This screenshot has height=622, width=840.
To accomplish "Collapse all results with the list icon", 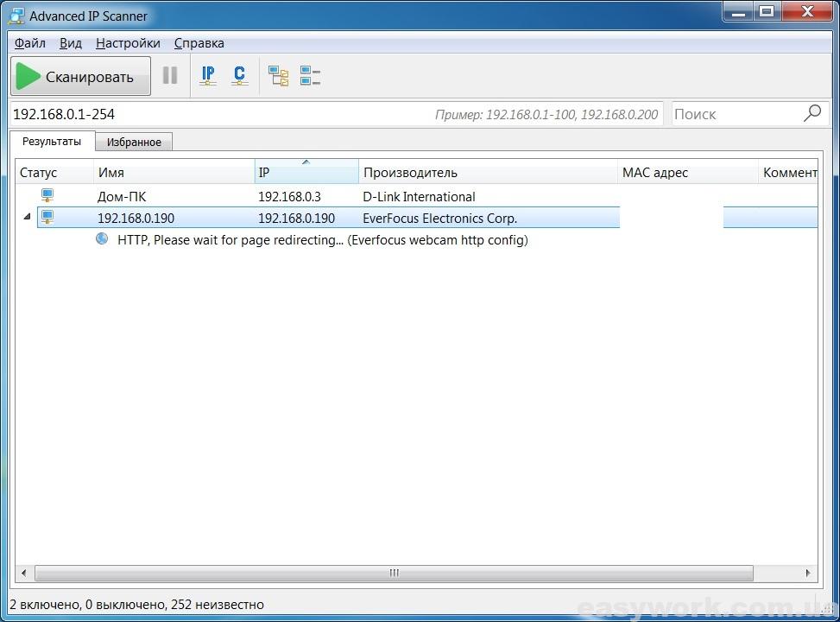I will (x=310, y=76).
